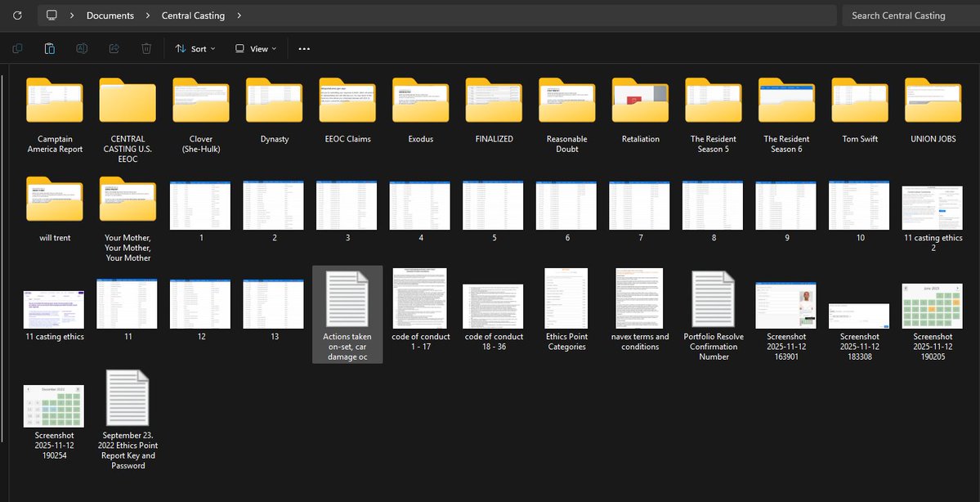This screenshot has height=502, width=980.
Task: Click Central Casting breadcrumb segment
Action: pyautogui.click(x=193, y=16)
